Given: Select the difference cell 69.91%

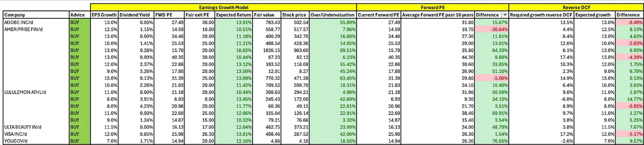Looking at the screenshot, I should pyautogui.click(x=491, y=113).
